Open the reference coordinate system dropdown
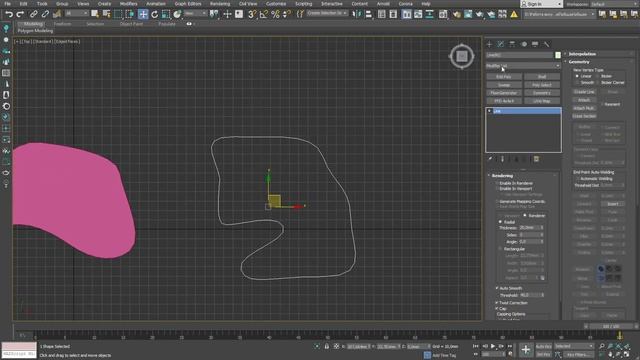The height and width of the screenshot is (360, 640). tap(195, 14)
